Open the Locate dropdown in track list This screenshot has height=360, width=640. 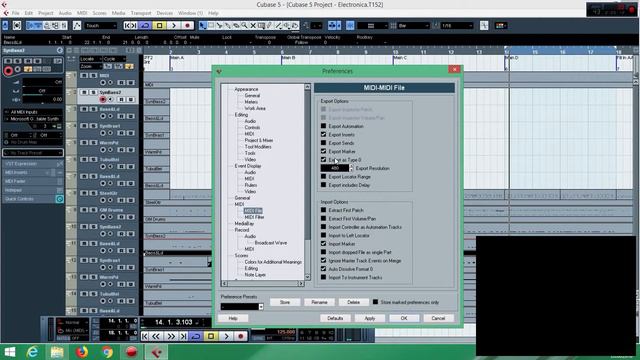coord(91,59)
